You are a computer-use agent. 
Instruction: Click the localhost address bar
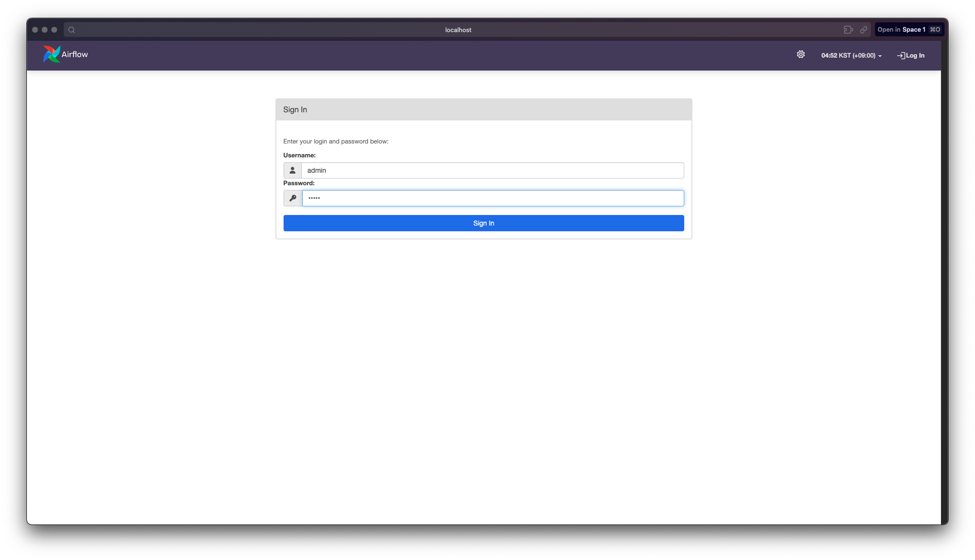pos(458,30)
